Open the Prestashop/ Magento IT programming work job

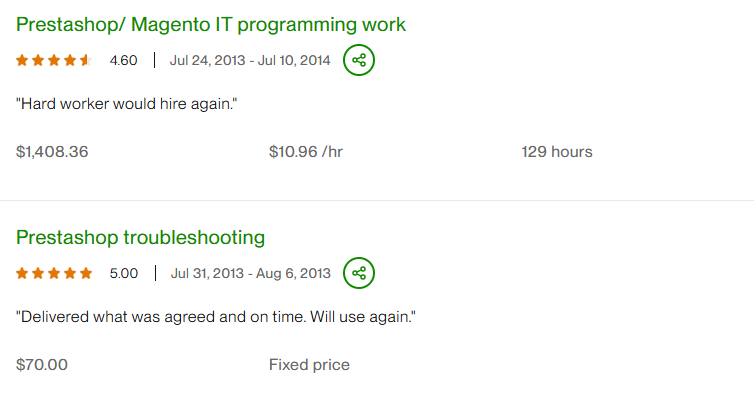coord(210,24)
